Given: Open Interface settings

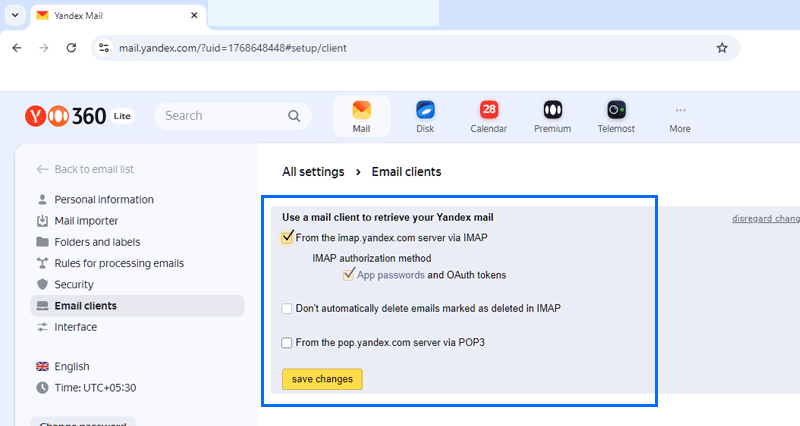Looking at the screenshot, I should click(x=66, y=327).
